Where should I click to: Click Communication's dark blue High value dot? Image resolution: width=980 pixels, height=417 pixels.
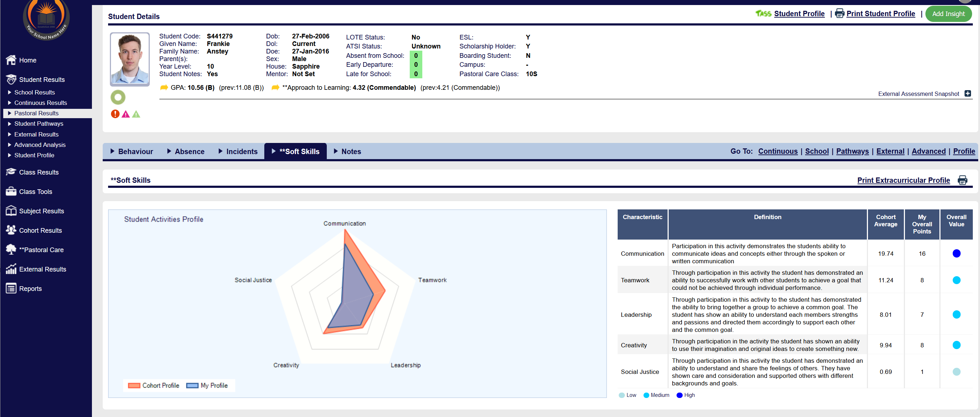[x=956, y=253]
